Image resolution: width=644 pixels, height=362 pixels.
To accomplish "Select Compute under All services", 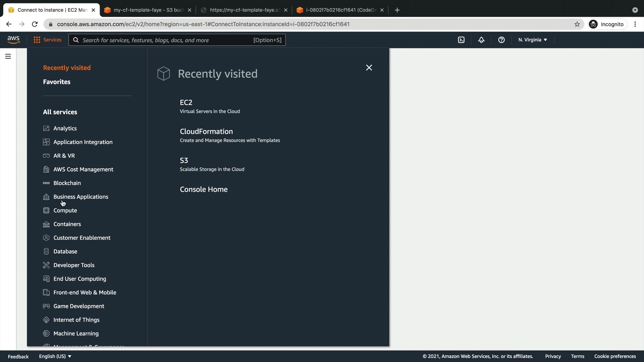I will (65, 210).
